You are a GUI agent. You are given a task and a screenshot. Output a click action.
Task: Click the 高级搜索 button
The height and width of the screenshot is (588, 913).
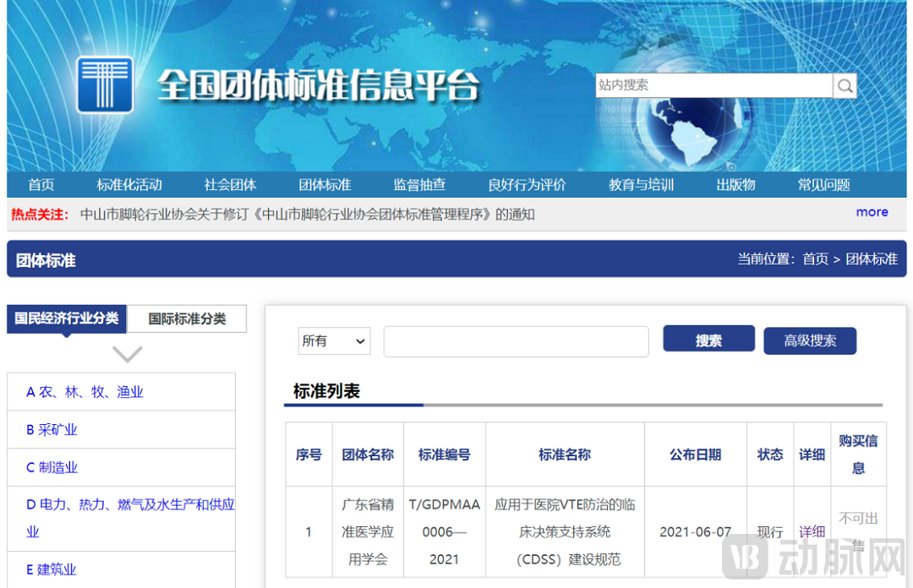[x=810, y=340]
